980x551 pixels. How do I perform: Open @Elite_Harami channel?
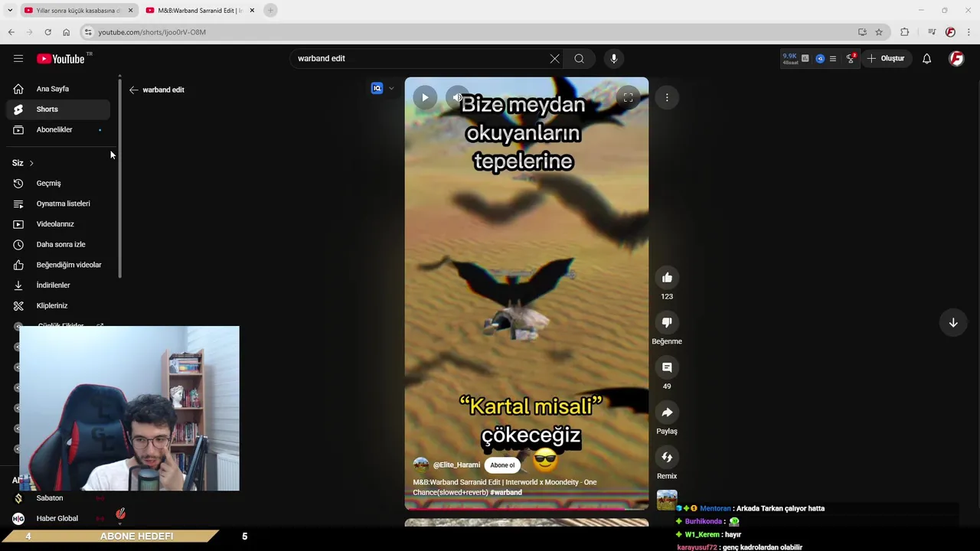pos(456,465)
